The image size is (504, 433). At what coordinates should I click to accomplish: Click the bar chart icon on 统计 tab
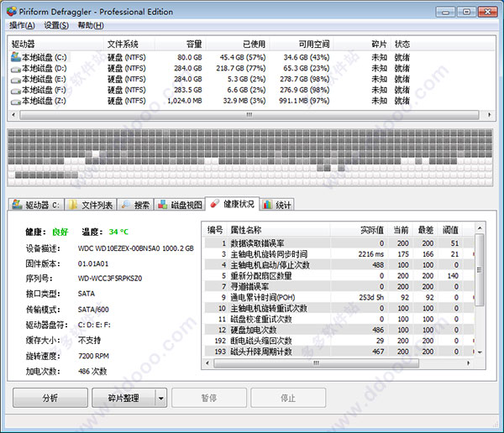pyautogui.click(x=267, y=204)
